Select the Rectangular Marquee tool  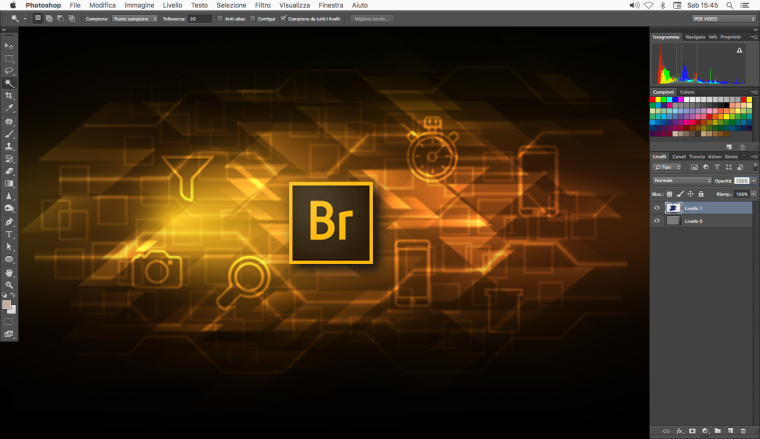(x=9, y=58)
